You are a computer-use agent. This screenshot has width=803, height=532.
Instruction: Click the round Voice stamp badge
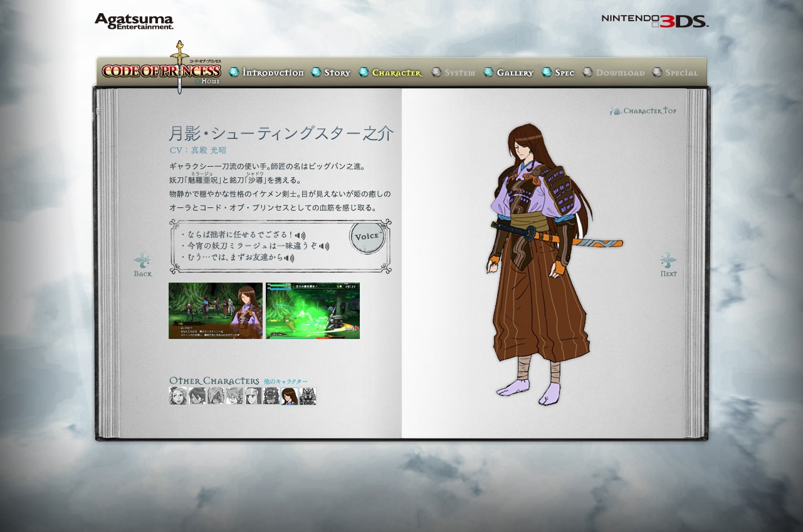367,237
